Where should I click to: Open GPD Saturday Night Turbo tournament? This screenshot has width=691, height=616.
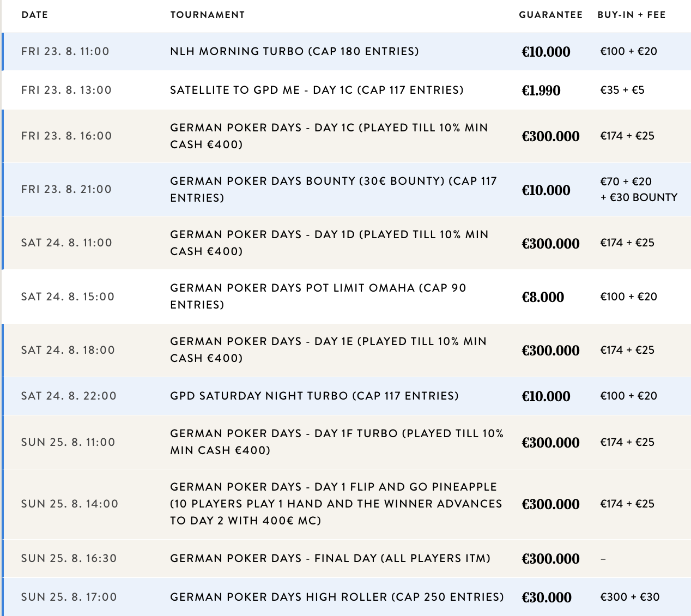(x=314, y=396)
